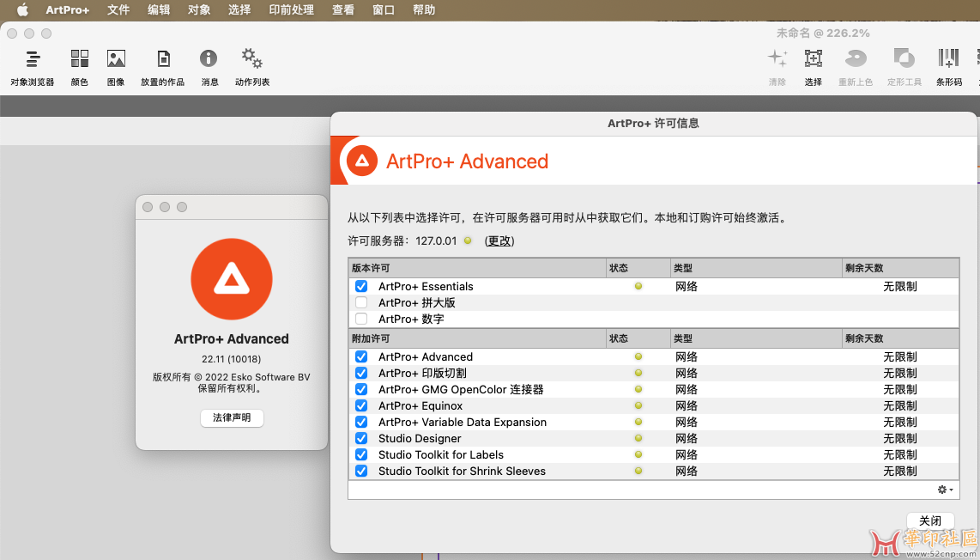Open the 对象浏览器 object browser panel

pyautogui.click(x=33, y=68)
